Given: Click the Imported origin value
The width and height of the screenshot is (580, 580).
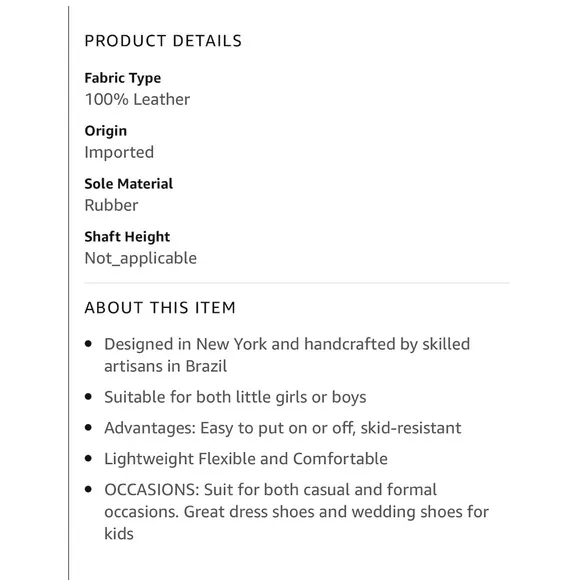Looking at the screenshot, I should (119, 152).
